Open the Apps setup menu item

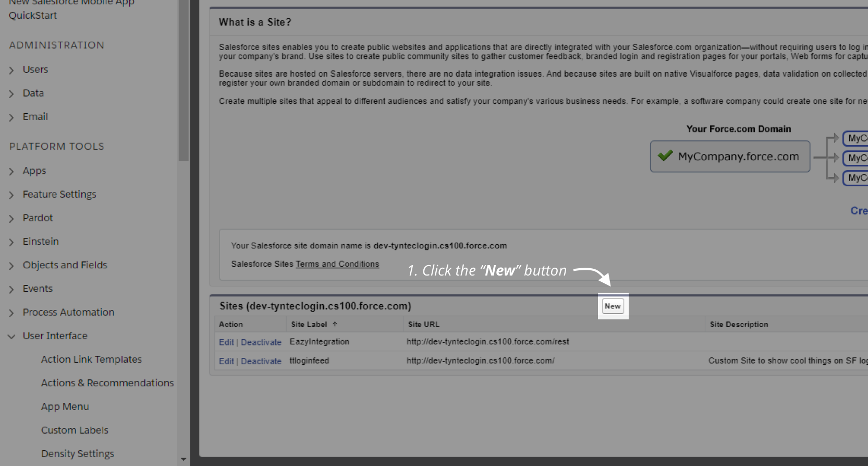(34, 171)
